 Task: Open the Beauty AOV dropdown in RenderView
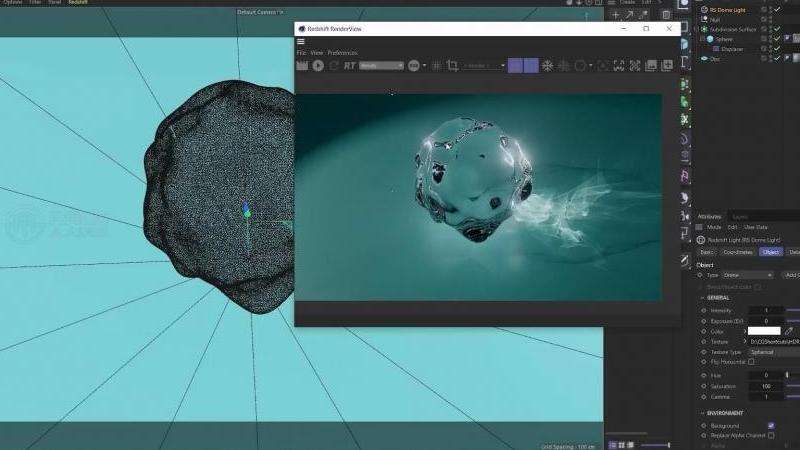pos(381,65)
